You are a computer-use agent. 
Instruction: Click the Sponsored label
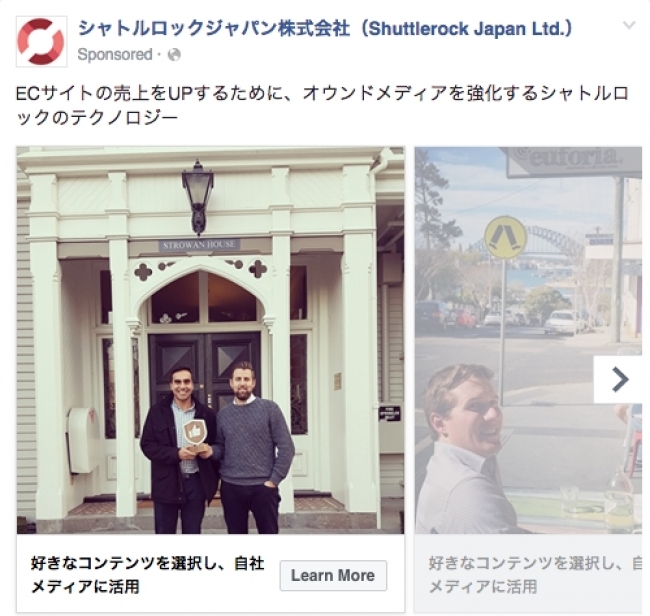(x=115, y=55)
